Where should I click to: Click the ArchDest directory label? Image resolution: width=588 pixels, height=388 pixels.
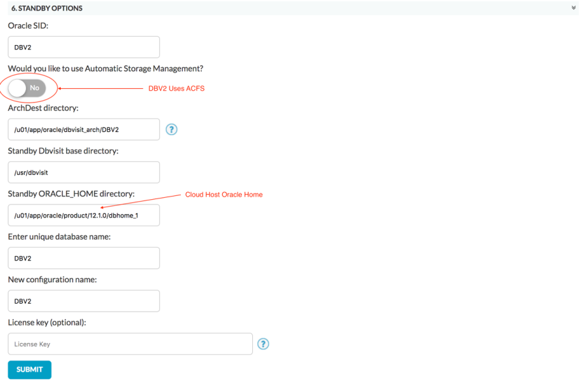tap(43, 108)
